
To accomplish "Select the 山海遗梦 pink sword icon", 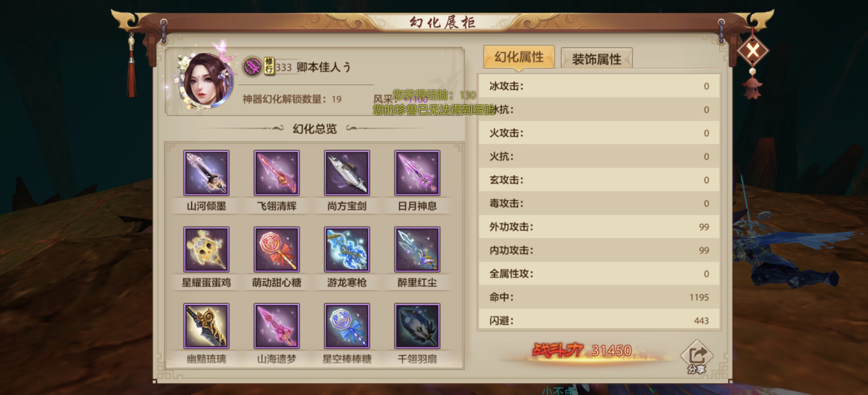I will tap(277, 326).
